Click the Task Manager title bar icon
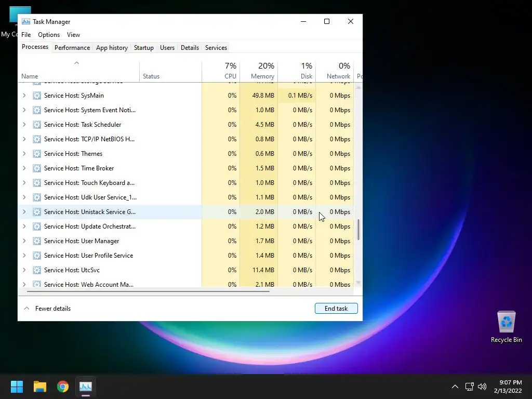 (26, 21)
